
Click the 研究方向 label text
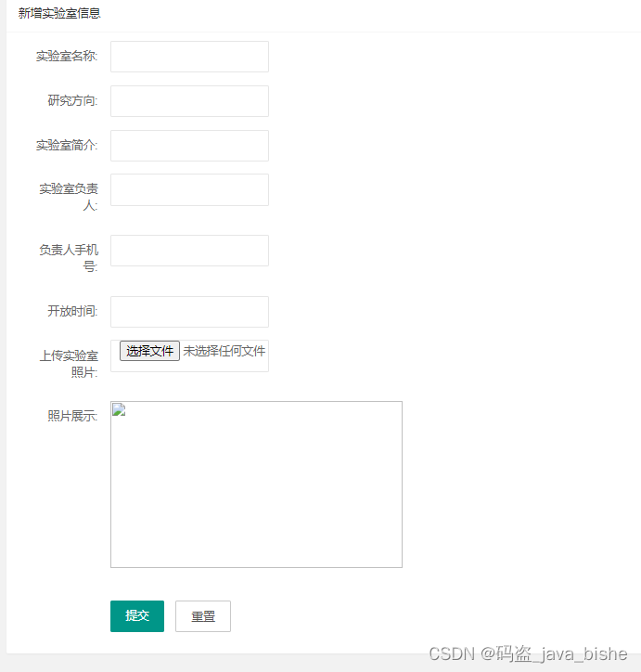pos(72,101)
